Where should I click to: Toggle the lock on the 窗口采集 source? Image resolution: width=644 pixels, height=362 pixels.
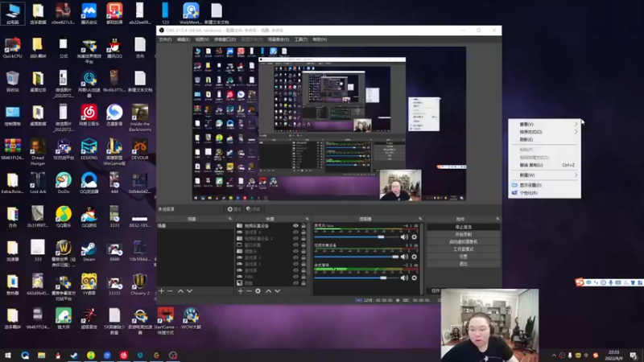pos(303,245)
